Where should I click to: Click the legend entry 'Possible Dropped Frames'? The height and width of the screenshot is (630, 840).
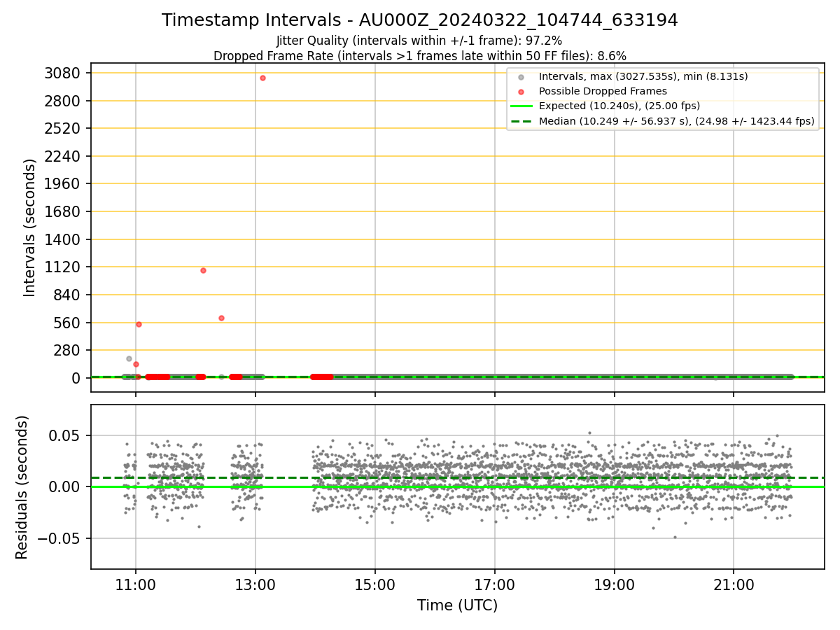click(603, 91)
